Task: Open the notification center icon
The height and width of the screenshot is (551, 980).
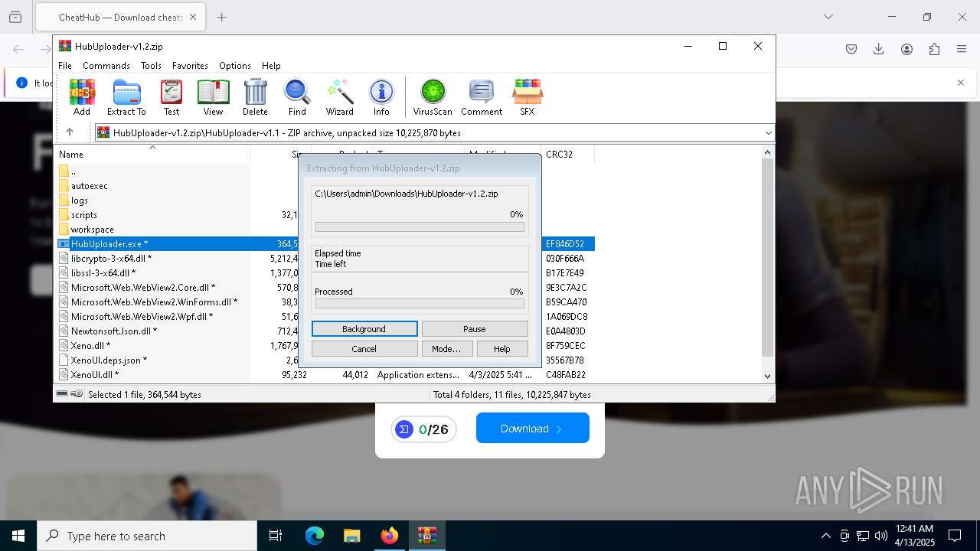Action: 955,536
